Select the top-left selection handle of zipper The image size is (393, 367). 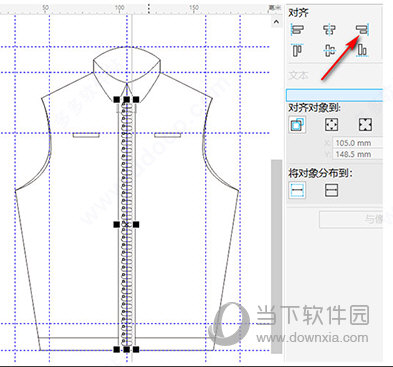116,99
